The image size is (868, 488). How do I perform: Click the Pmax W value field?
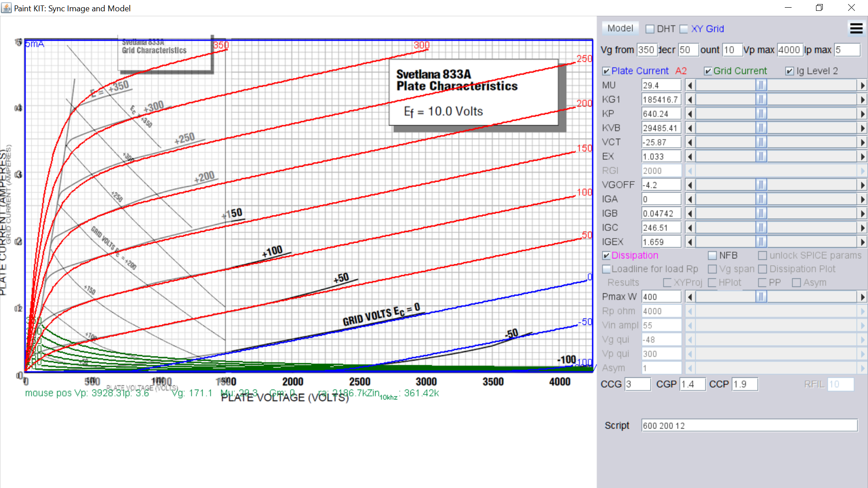(x=661, y=297)
